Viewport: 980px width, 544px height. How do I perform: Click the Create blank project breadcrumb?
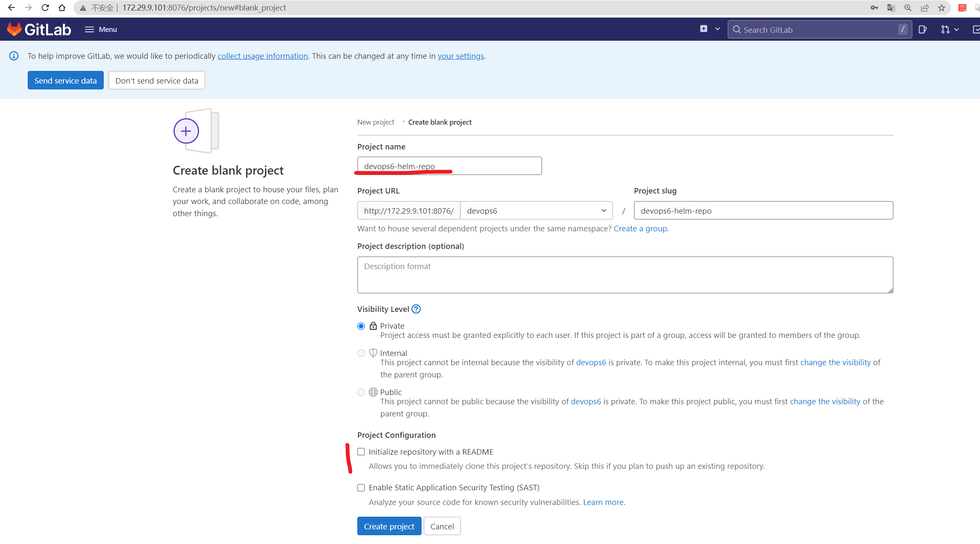coord(440,122)
